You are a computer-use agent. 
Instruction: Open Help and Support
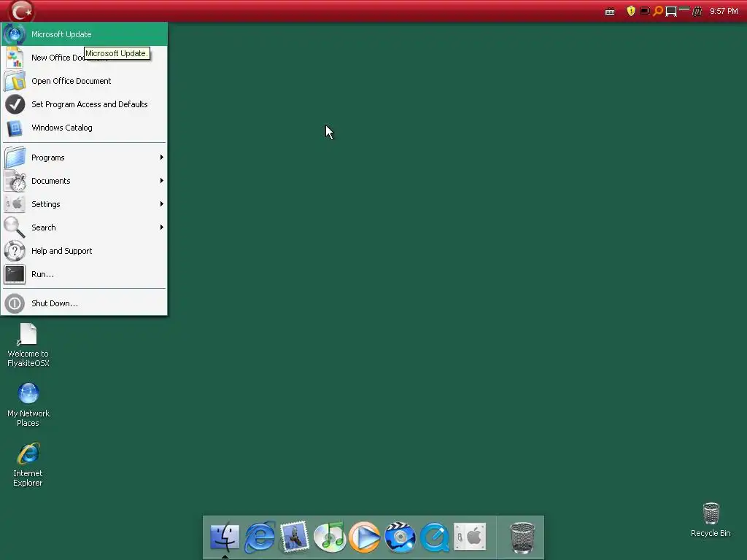click(x=85, y=251)
